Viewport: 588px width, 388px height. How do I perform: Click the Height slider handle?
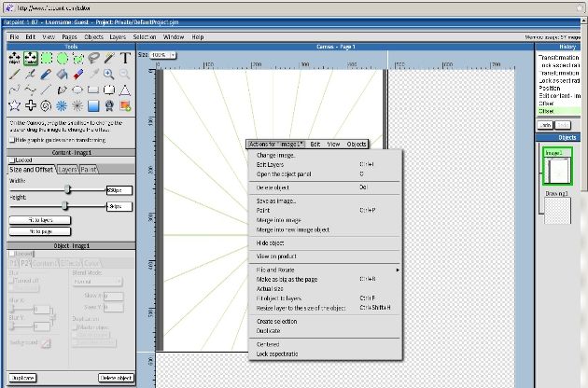click(64, 205)
